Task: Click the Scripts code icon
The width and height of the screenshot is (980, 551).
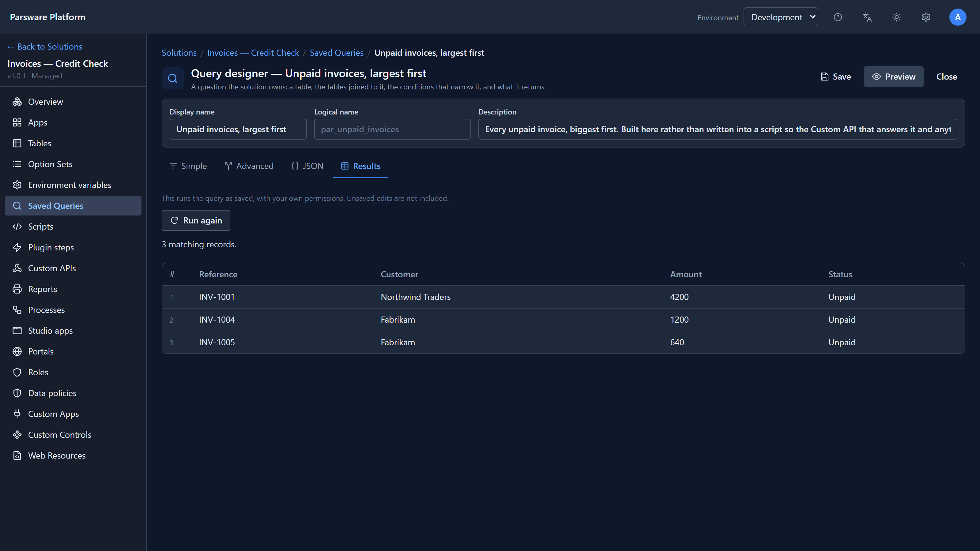Action: tap(17, 227)
